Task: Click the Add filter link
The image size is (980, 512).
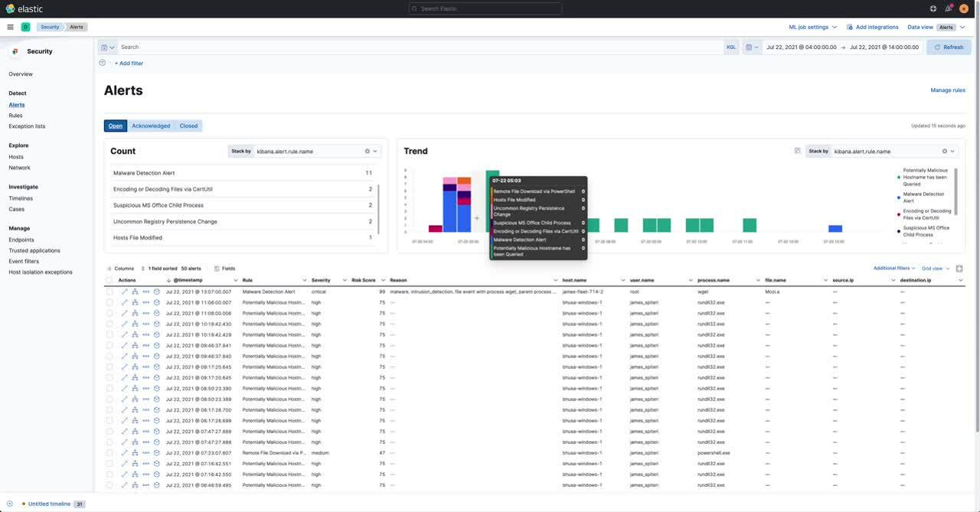Action: (129, 64)
